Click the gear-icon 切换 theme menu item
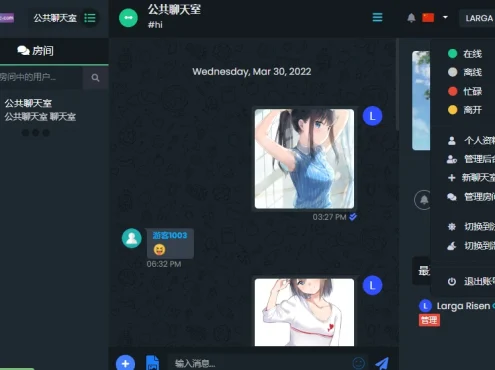The width and height of the screenshot is (495, 370). (471, 227)
